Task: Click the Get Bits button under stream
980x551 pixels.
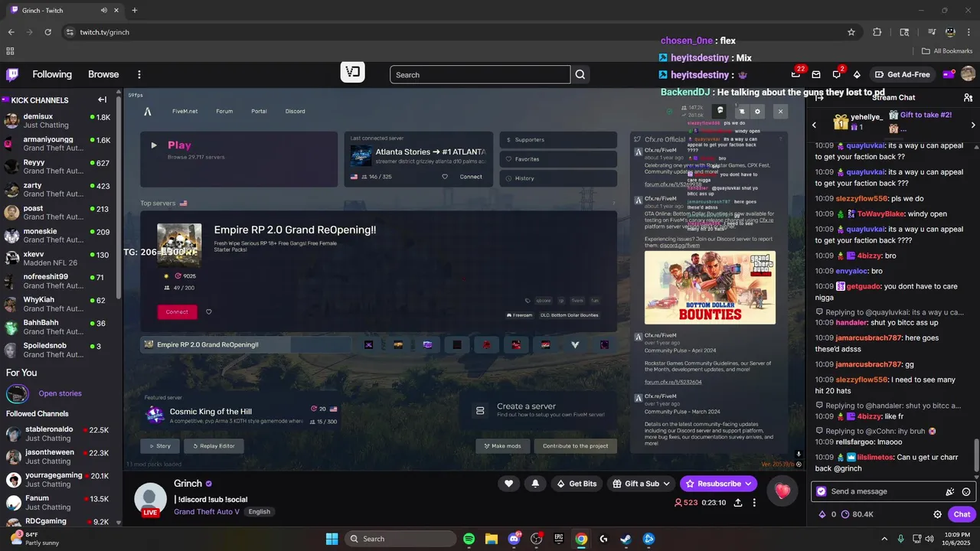Action: click(x=577, y=484)
